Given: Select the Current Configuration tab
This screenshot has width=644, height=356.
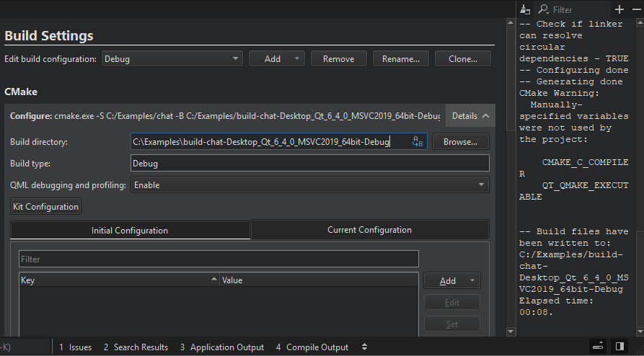Looking at the screenshot, I should (x=369, y=230).
